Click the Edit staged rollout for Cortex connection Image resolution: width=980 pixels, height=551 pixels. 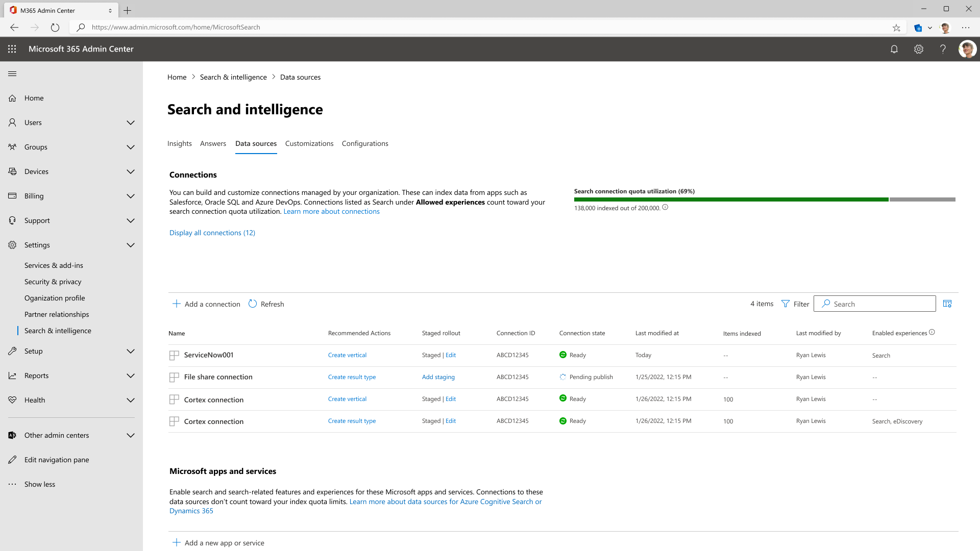[x=450, y=398]
